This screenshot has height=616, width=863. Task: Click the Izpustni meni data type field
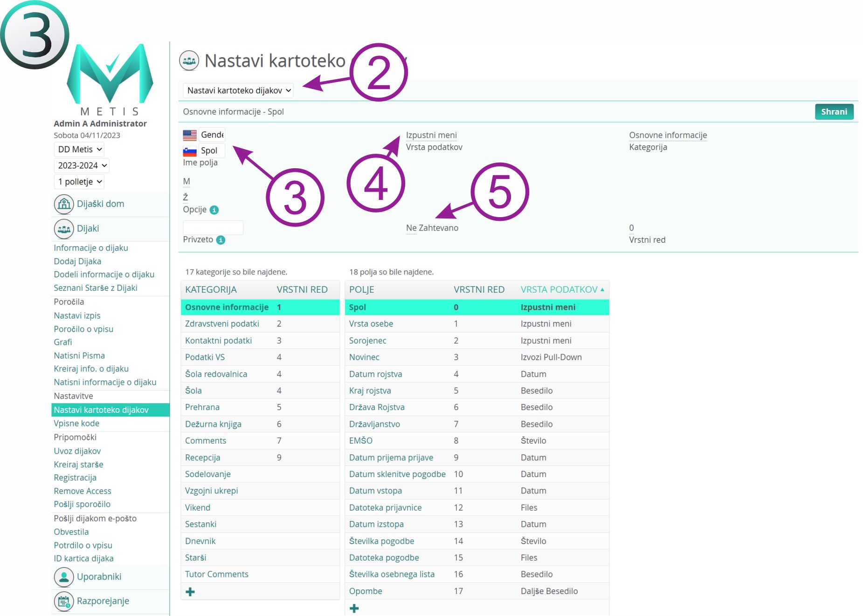(x=431, y=135)
